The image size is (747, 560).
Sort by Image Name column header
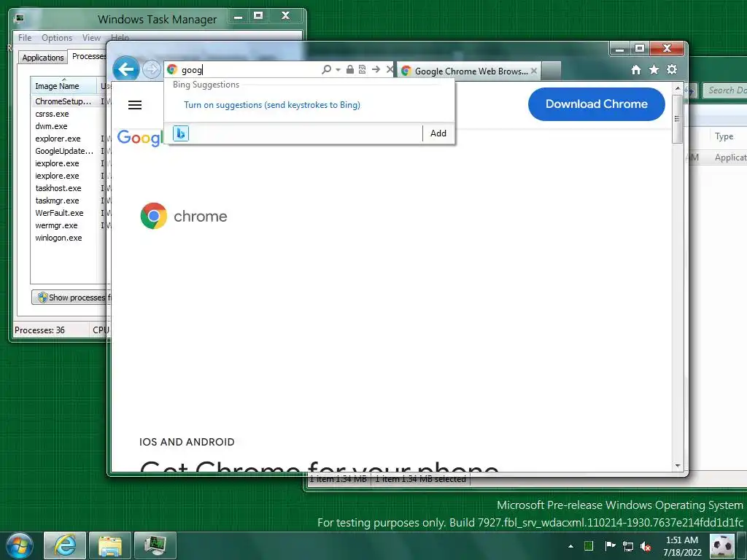click(64, 86)
